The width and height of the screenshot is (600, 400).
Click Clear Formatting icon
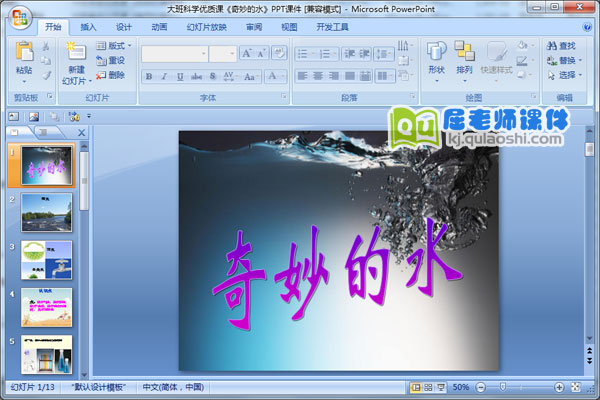coord(279,54)
